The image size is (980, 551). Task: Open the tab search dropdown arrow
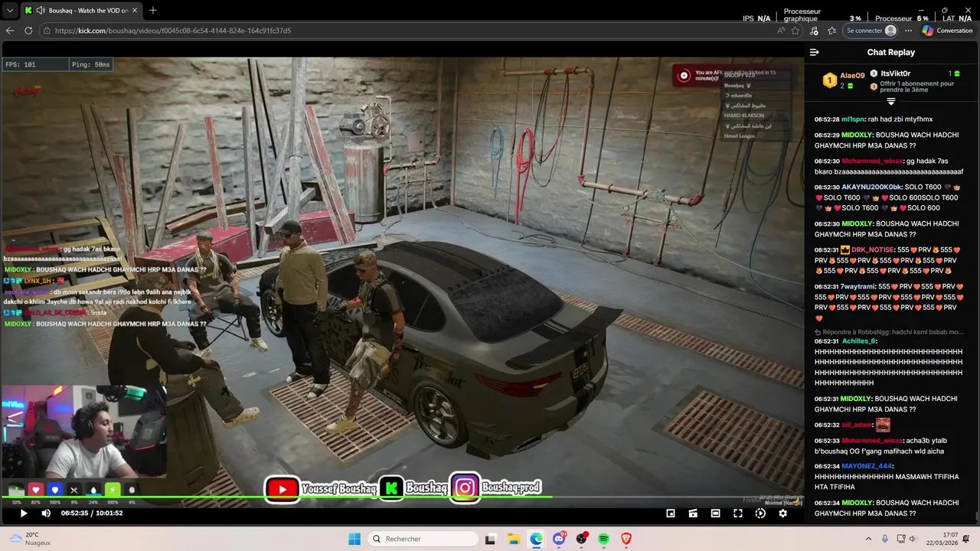pos(10,11)
